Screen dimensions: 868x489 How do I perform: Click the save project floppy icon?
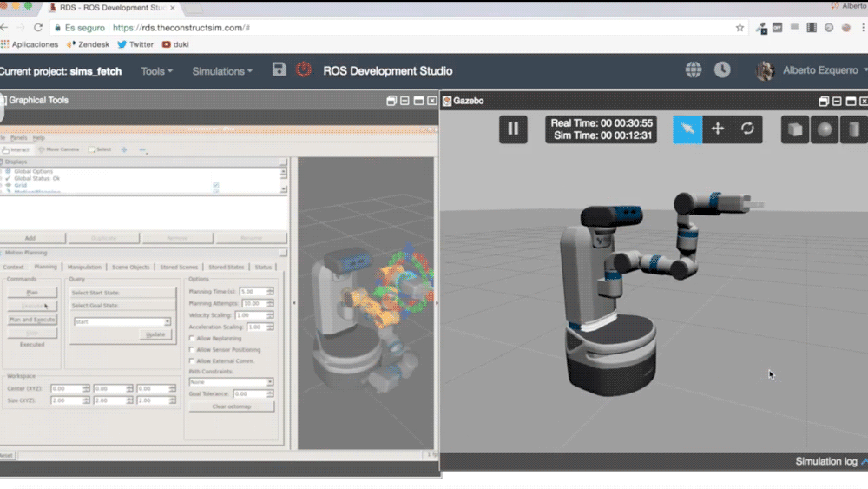(x=279, y=69)
